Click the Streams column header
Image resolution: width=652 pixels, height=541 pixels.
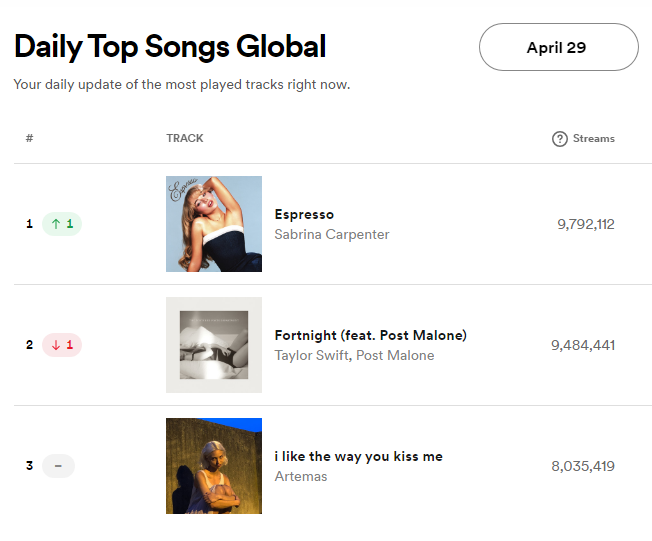[593, 138]
